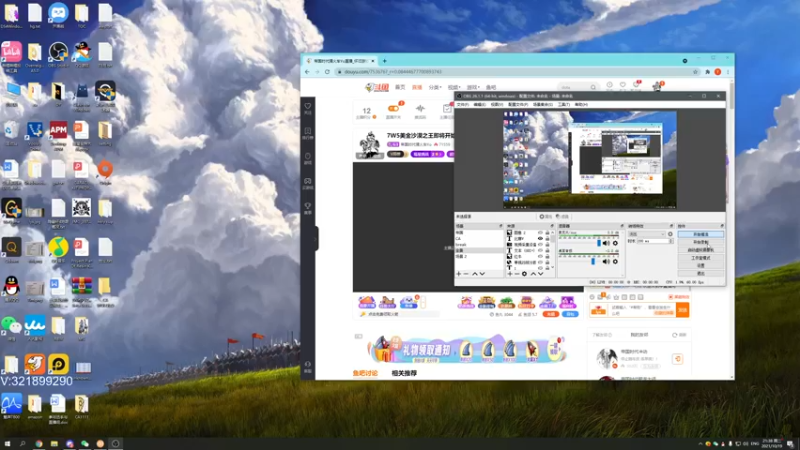Move source up with arrow icon

click(x=534, y=274)
